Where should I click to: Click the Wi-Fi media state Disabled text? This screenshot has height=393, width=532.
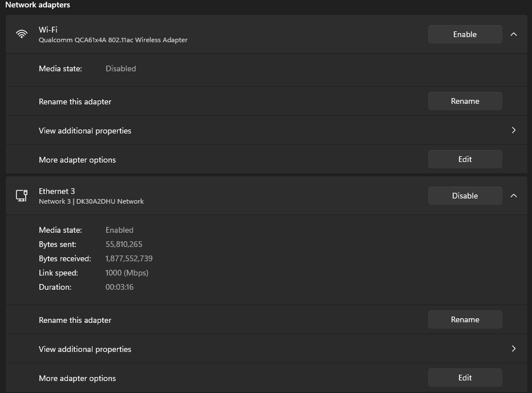(x=120, y=68)
